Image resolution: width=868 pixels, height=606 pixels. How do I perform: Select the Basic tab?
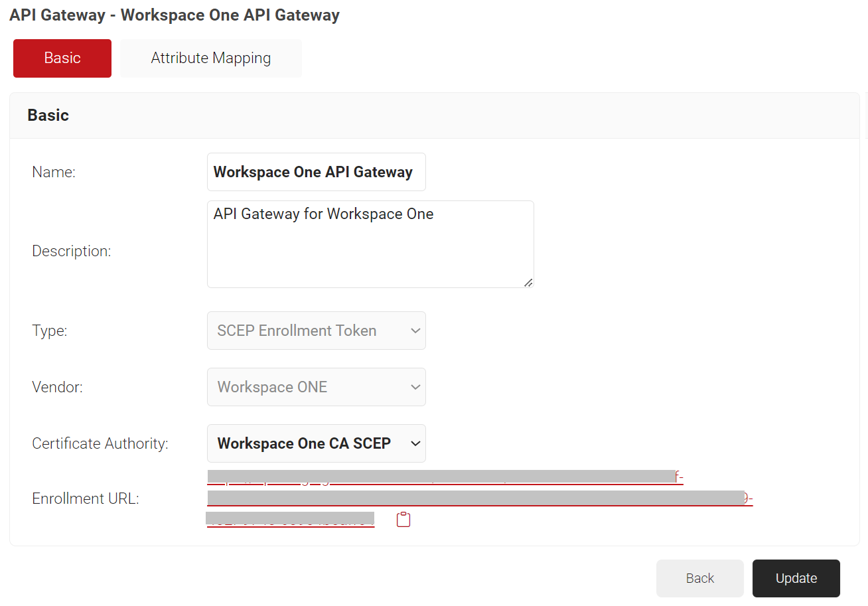click(x=62, y=58)
